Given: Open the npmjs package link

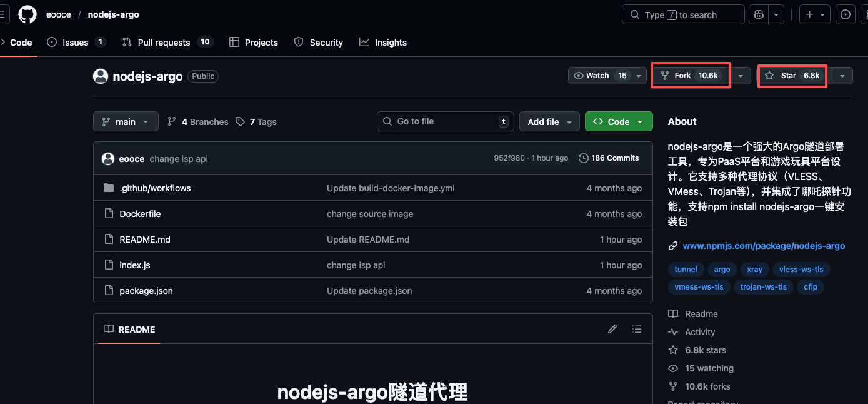Looking at the screenshot, I should pyautogui.click(x=764, y=246).
